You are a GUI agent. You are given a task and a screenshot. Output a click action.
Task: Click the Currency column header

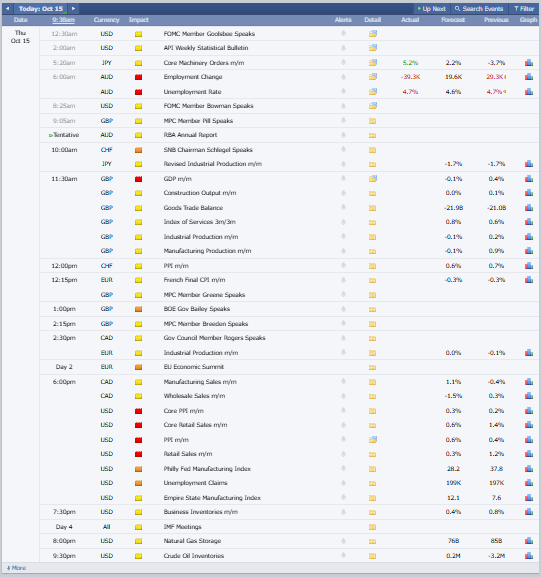pyautogui.click(x=107, y=20)
